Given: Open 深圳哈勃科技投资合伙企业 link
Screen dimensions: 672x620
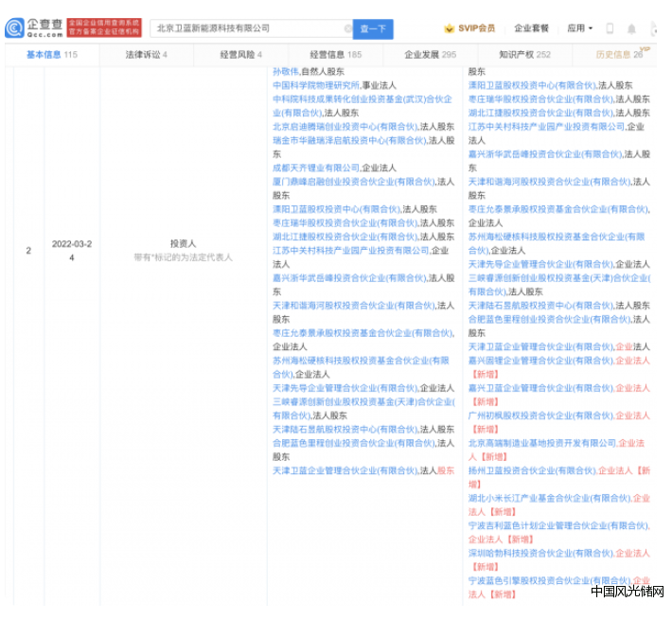Looking at the screenshot, I should [540, 553].
